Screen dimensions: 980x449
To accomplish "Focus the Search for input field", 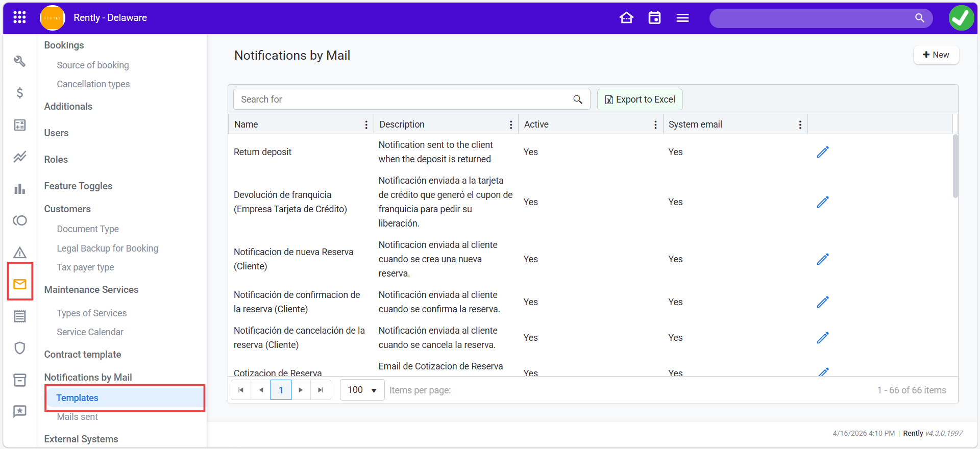I will 403,99.
